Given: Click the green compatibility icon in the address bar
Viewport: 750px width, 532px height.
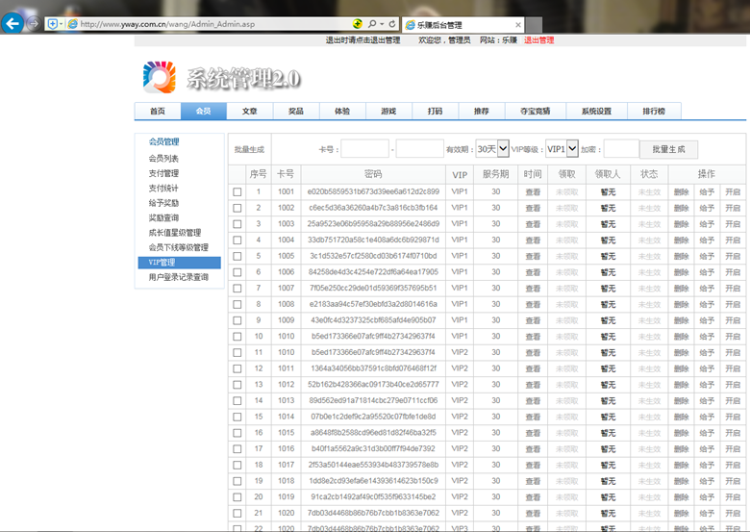Looking at the screenshot, I should (x=357, y=23).
